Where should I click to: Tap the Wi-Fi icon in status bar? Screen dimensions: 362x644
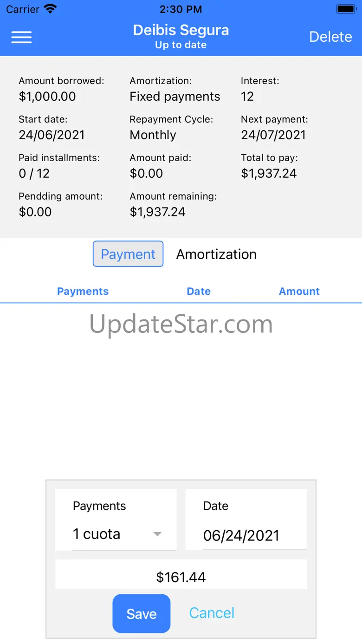point(50,9)
